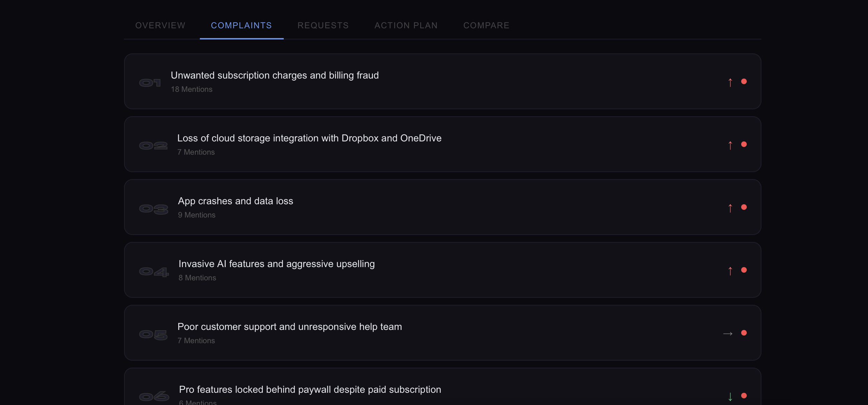Viewport: 868px width, 405px height.
Task: Click '7 Mentions' under cloud storage integration
Action: click(x=196, y=152)
